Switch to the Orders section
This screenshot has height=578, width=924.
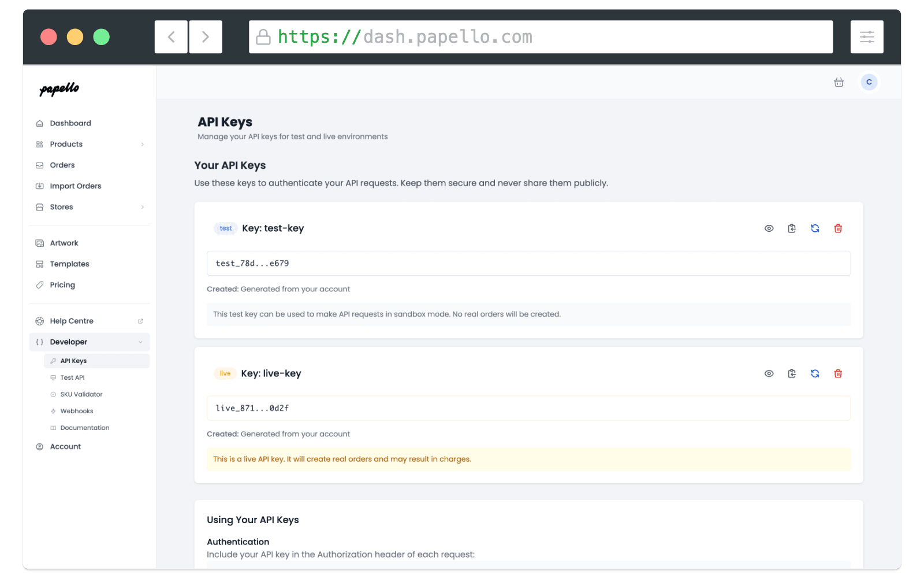point(62,165)
